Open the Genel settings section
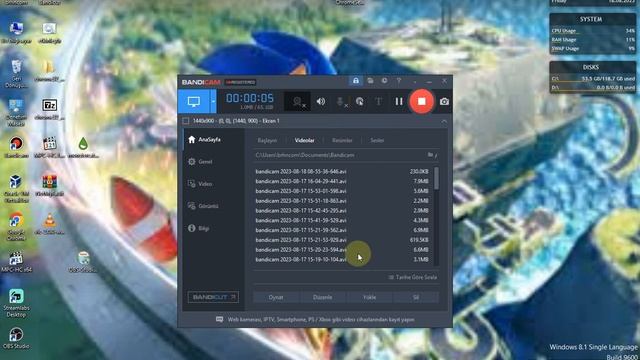 [x=200, y=162]
